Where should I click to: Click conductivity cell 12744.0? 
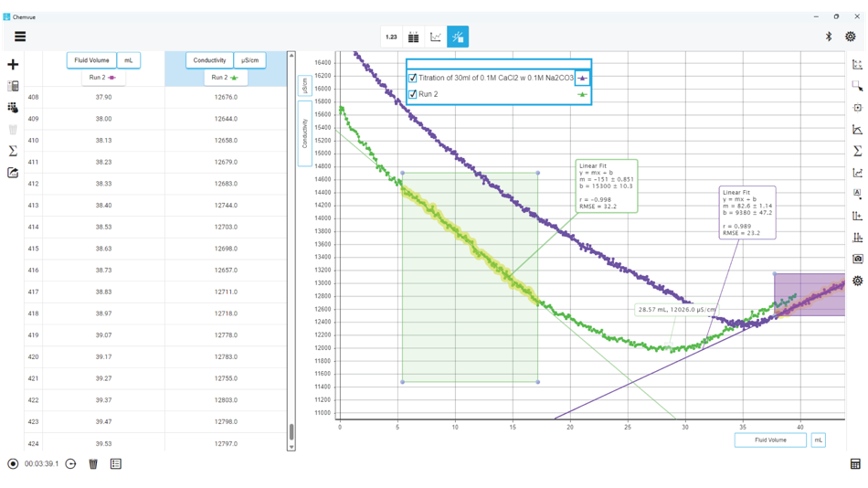(x=226, y=206)
